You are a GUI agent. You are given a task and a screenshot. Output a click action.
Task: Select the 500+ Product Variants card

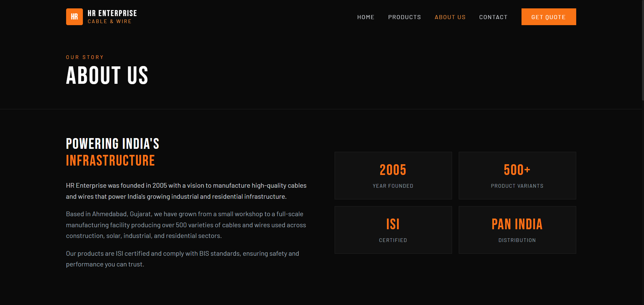[x=517, y=176]
